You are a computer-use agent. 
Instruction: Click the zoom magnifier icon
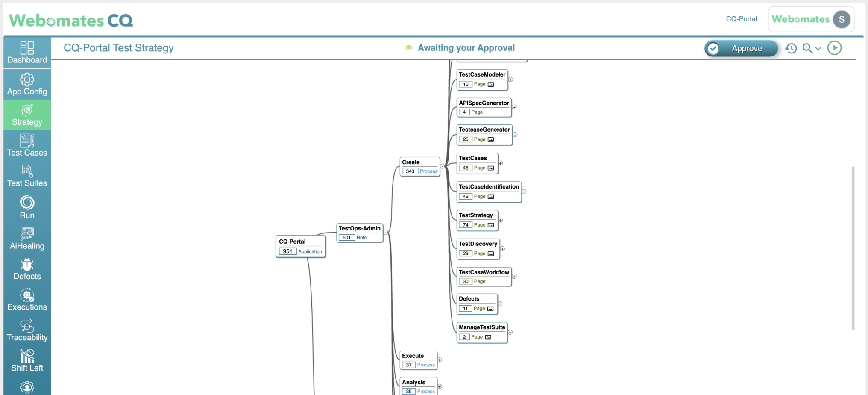pos(807,48)
